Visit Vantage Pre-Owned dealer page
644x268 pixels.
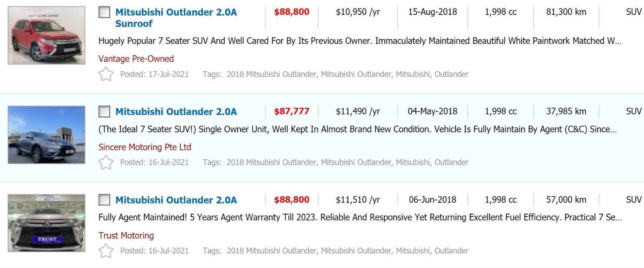[136, 59]
